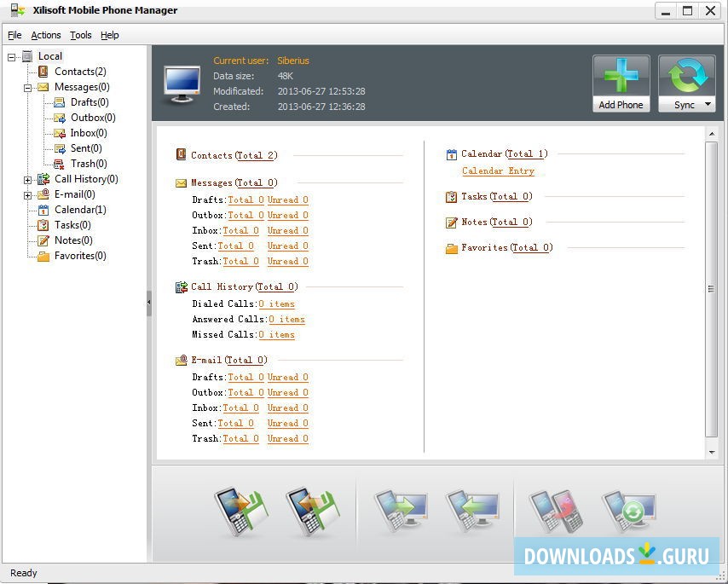Click E-mail Outbox Total 0 link
This screenshot has height=584, width=728.
pyautogui.click(x=246, y=392)
